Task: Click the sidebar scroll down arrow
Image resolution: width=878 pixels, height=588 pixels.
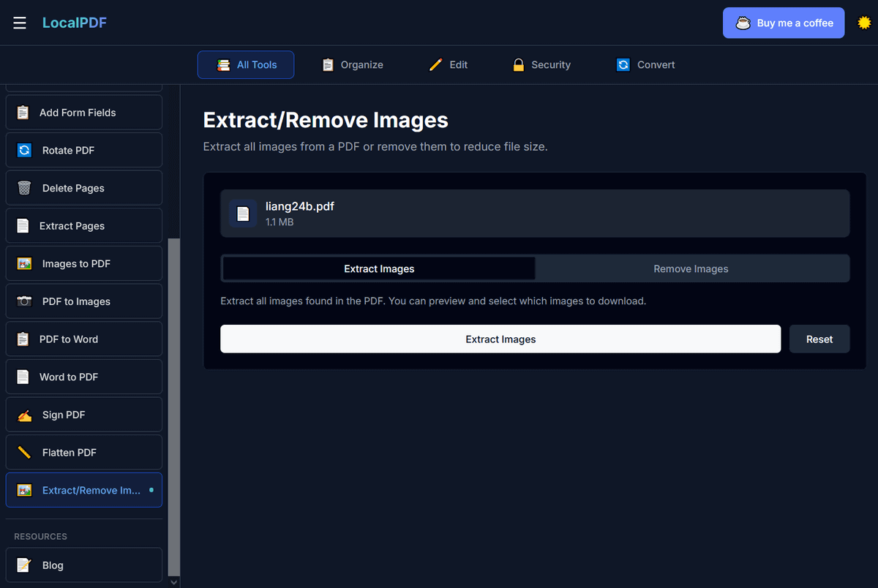Action: pos(173,582)
